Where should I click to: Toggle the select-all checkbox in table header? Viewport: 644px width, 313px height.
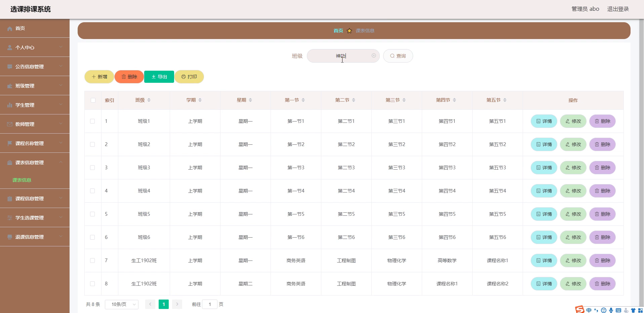pos(93,100)
